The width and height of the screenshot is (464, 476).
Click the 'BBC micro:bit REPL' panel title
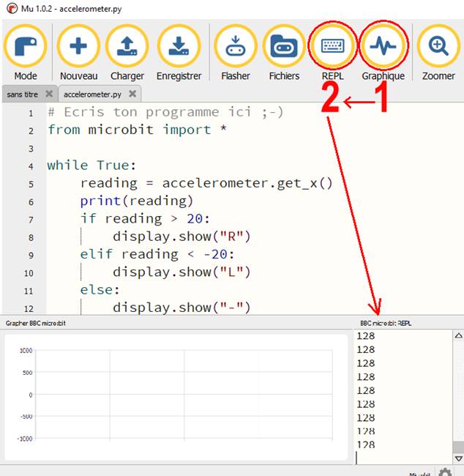point(386,323)
